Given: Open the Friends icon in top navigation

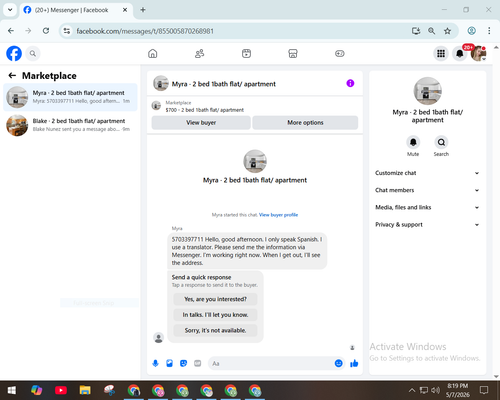Looking at the screenshot, I should tap(199, 53).
